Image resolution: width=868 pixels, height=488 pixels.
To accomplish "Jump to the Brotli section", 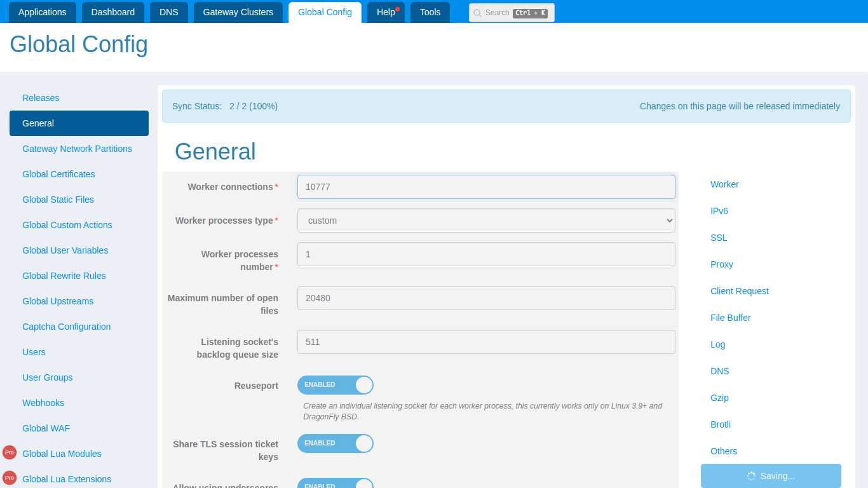I will 721,424.
